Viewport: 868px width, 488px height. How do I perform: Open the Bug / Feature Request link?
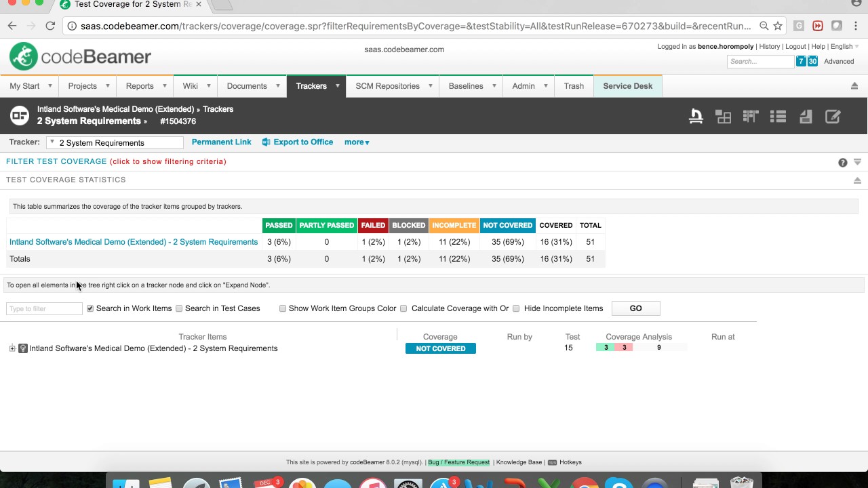458,462
